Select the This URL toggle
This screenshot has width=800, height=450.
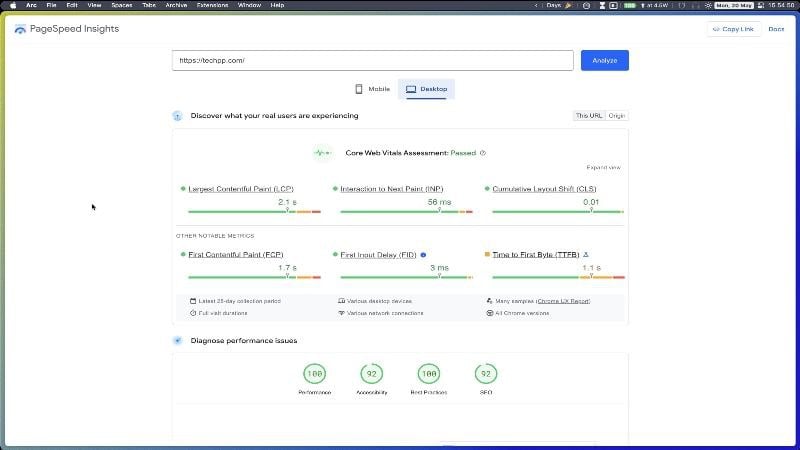(589, 116)
